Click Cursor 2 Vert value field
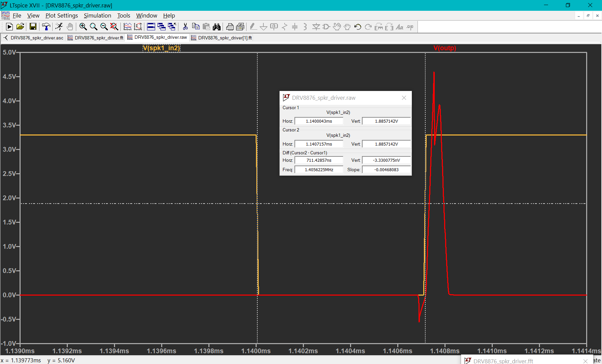 point(386,144)
